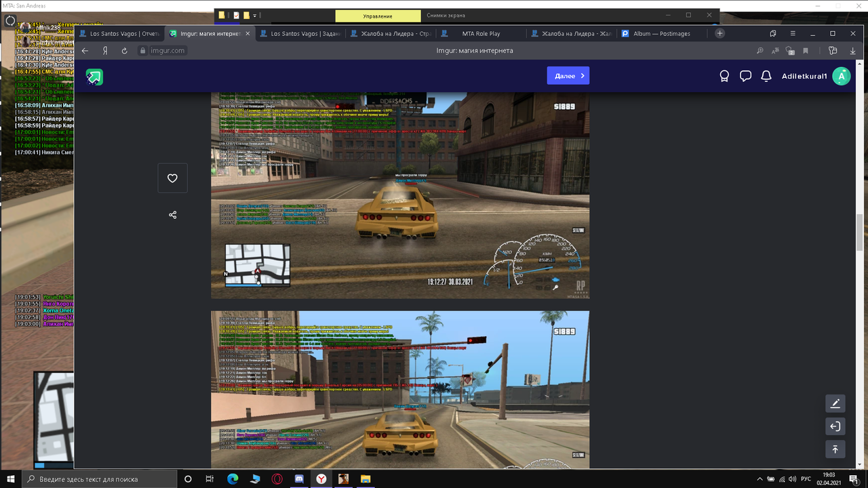
Task: Click the lock icon beside imgur.com
Action: [142, 51]
